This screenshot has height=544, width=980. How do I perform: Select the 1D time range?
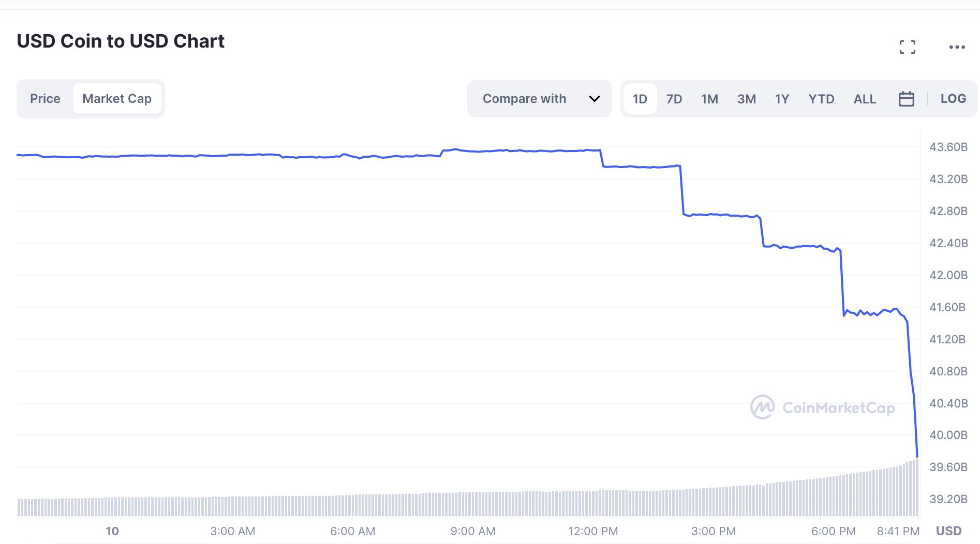pyautogui.click(x=640, y=99)
